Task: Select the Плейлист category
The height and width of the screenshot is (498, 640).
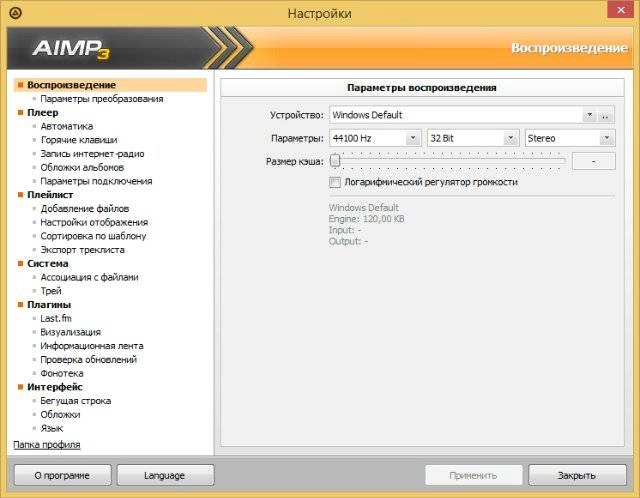Action: pyautogui.click(x=50, y=195)
